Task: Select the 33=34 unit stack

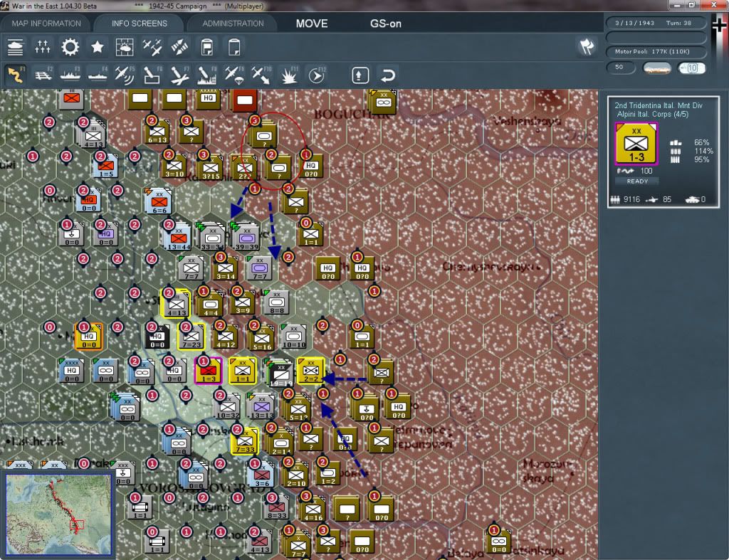Action: click(x=212, y=237)
